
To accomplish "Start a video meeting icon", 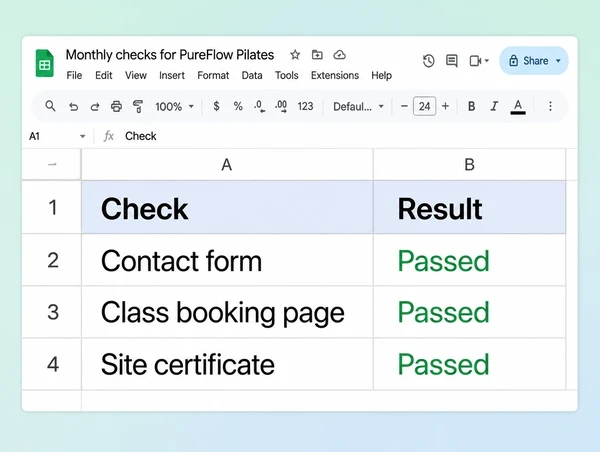I will click(475, 61).
